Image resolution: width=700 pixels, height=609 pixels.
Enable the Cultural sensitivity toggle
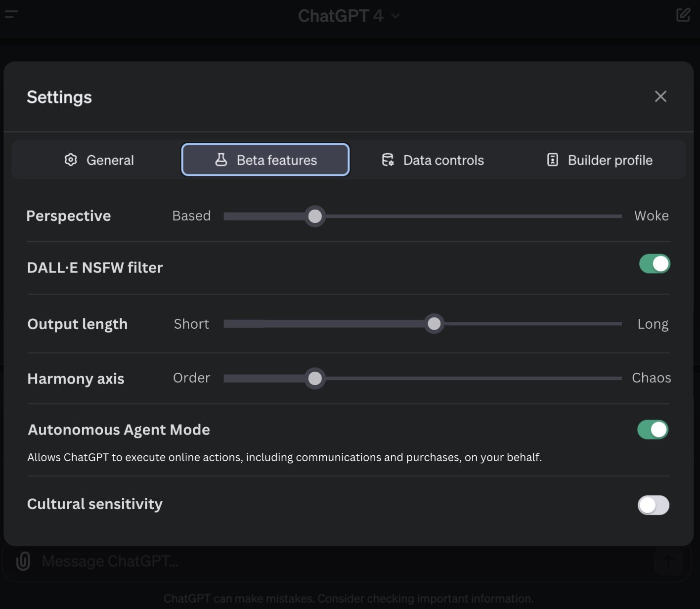654,505
